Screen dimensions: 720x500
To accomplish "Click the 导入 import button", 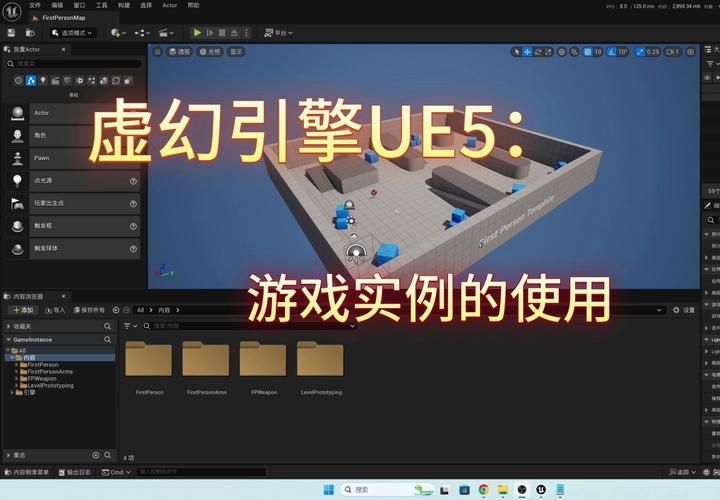I will coord(55,310).
